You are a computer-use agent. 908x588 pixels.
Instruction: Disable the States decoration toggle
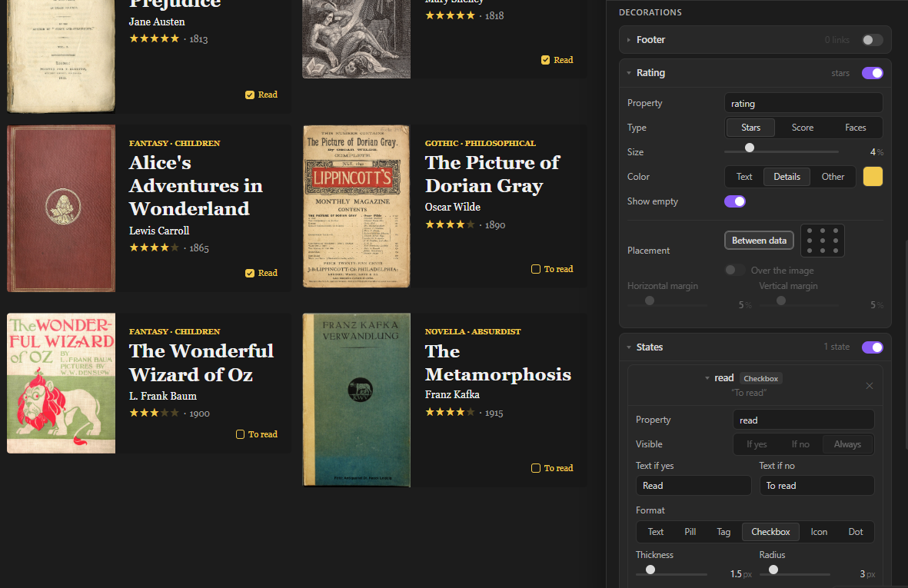(x=872, y=347)
